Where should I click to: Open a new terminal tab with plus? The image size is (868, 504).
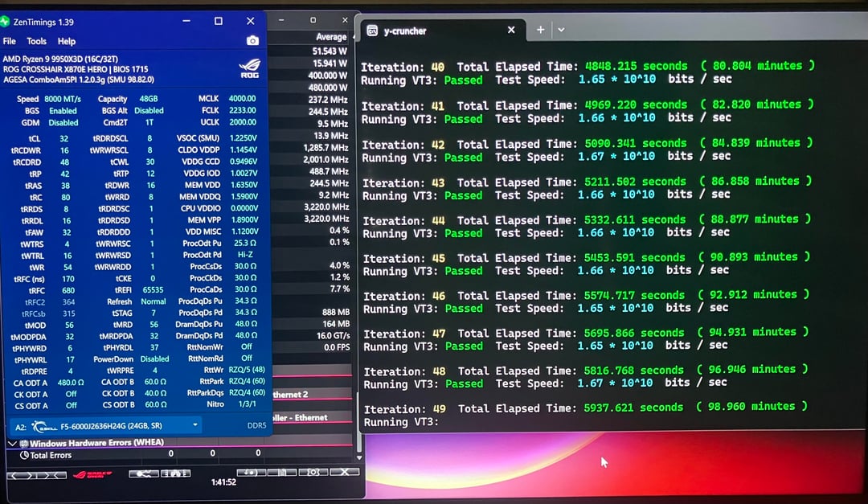540,30
